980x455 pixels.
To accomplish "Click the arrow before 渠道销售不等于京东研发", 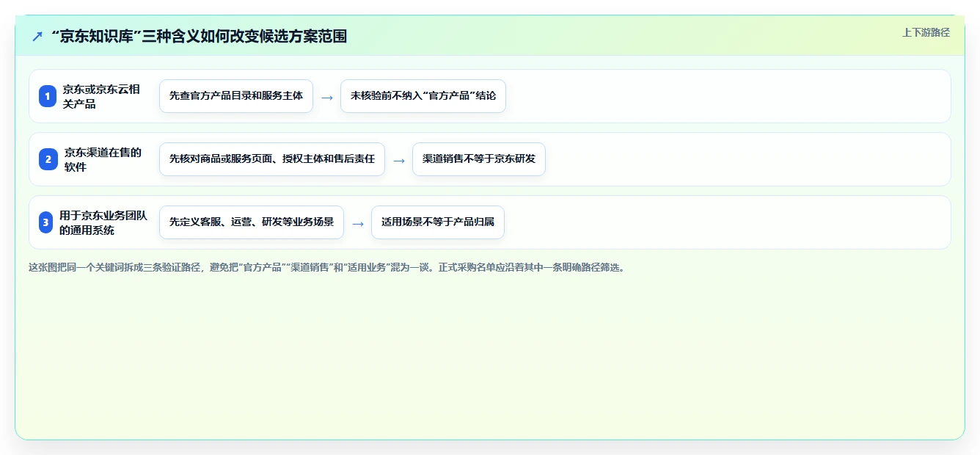I will coord(399,160).
